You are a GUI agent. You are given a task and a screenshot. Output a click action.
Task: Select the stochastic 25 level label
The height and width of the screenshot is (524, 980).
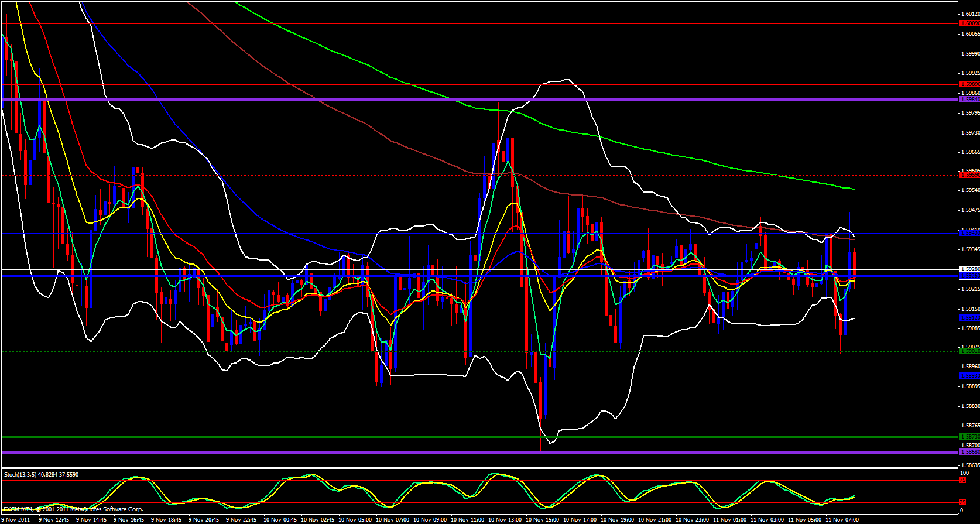point(962,502)
